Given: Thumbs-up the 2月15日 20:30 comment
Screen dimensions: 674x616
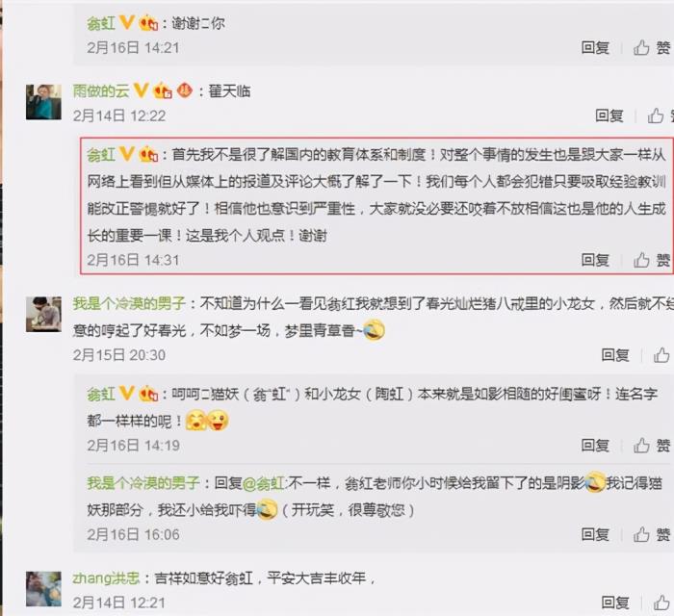Looking at the screenshot, I should 661,355.
